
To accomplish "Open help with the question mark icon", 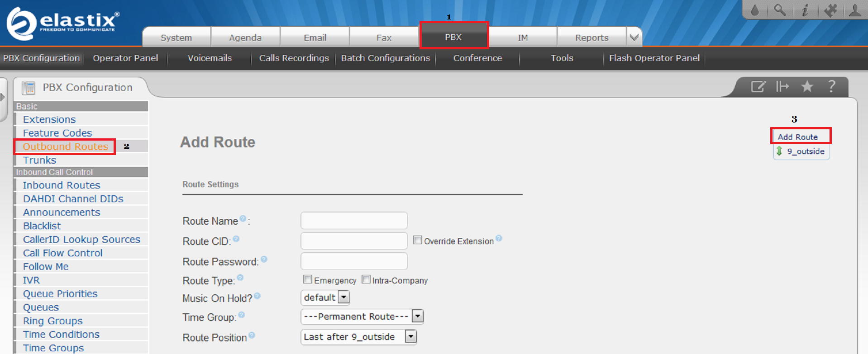I will (831, 86).
